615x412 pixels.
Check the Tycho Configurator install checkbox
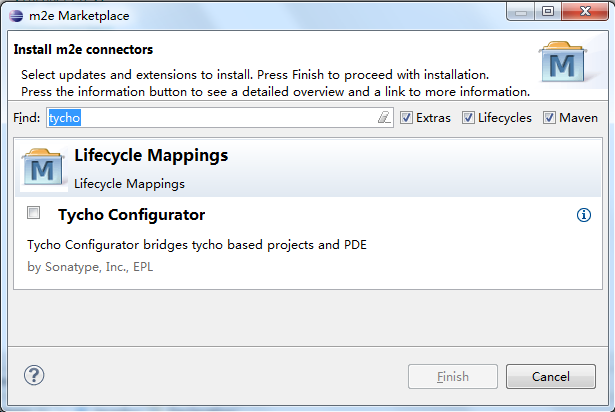(33, 213)
